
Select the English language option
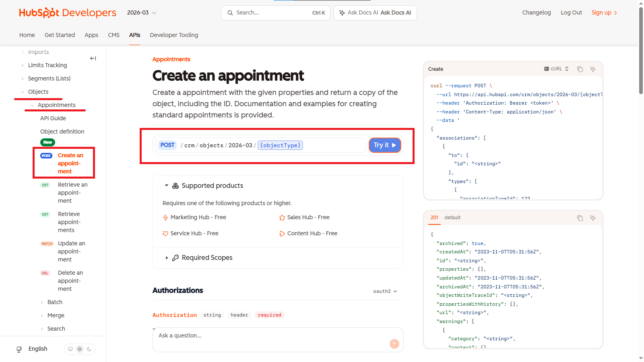pos(38,349)
